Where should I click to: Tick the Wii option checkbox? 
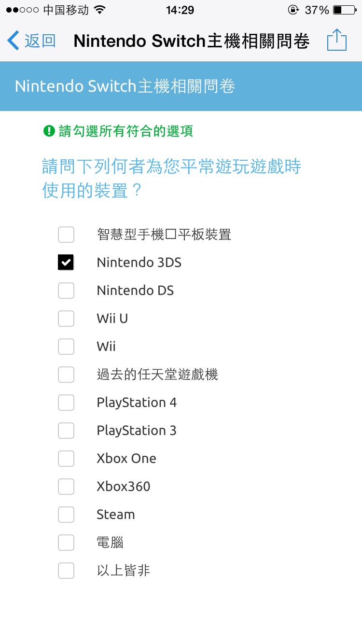pyautogui.click(x=66, y=347)
